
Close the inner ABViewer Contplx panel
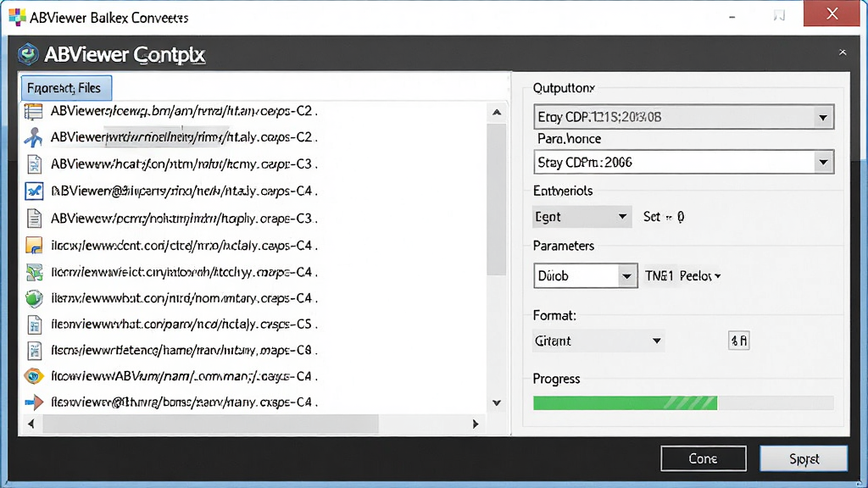[843, 52]
